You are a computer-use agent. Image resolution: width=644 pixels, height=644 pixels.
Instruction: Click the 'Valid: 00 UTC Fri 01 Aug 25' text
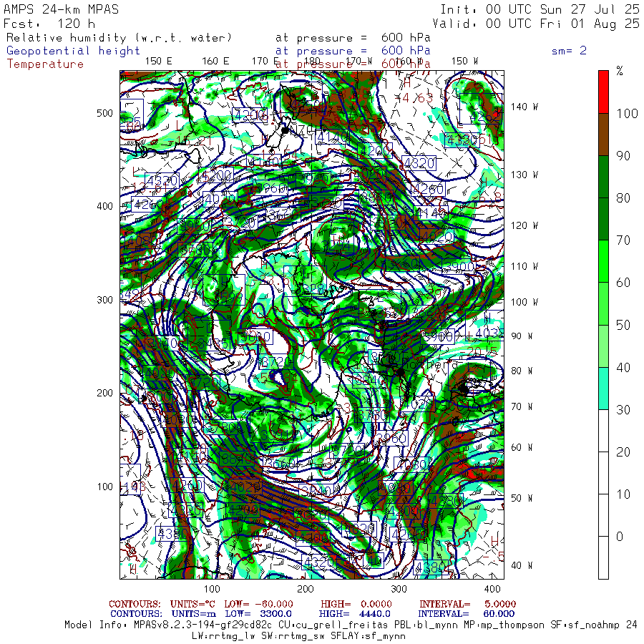536,24
